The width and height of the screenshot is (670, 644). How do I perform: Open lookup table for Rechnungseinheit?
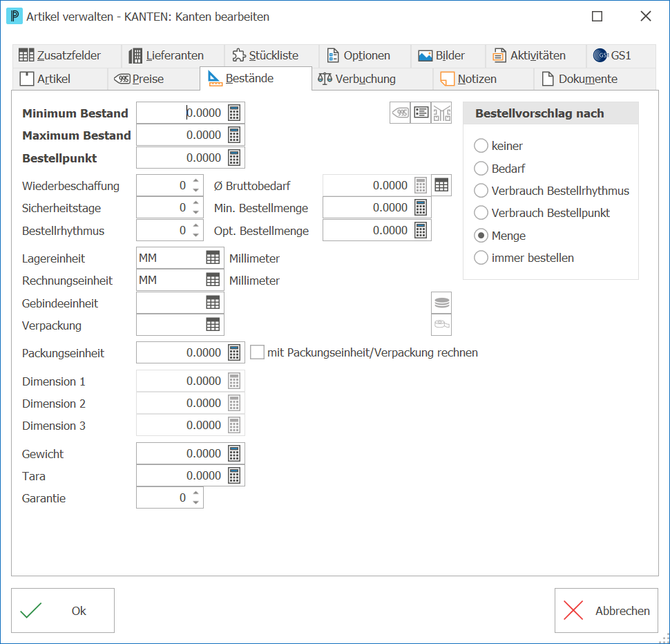tap(213, 280)
